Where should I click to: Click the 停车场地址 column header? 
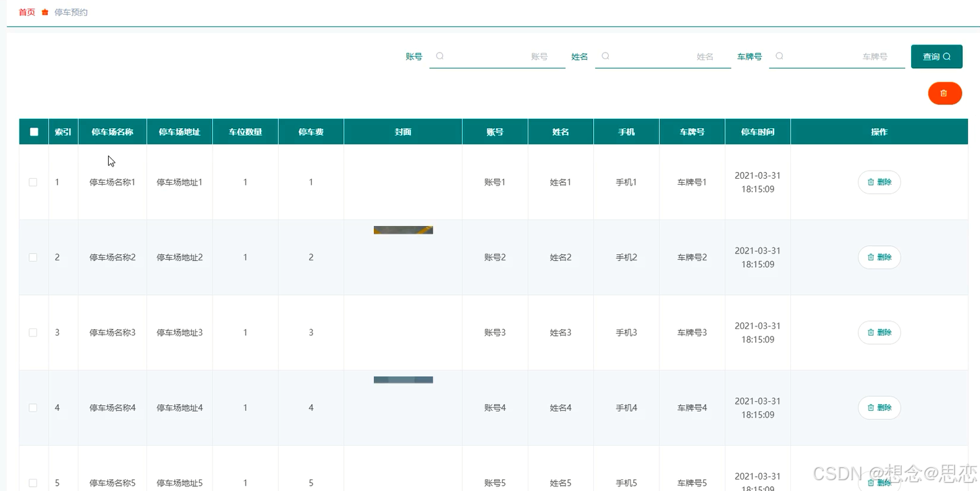180,132
